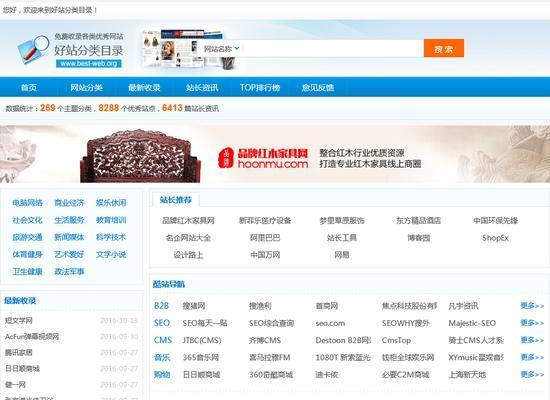Screen dimensions: 550x400
Task: Open 365音乐网 link
Action: 201,358
